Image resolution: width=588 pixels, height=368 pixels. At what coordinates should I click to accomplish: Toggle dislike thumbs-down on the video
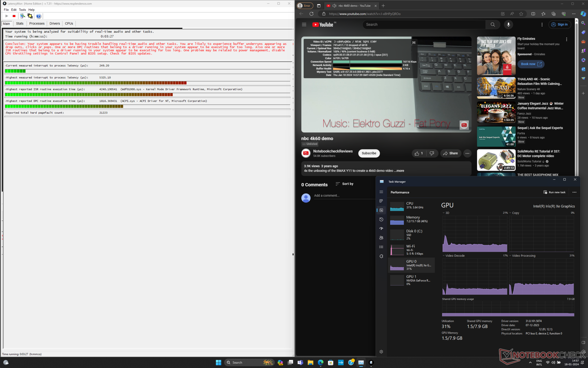click(432, 153)
